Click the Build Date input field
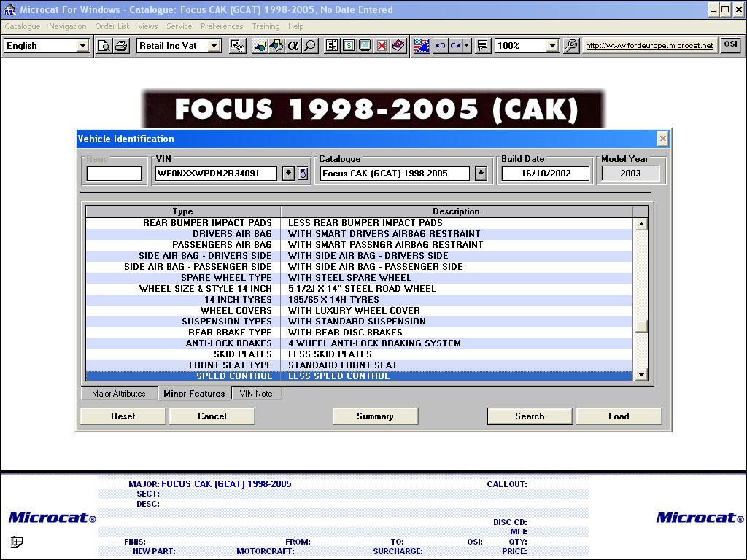747x560 pixels. click(545, 174)
